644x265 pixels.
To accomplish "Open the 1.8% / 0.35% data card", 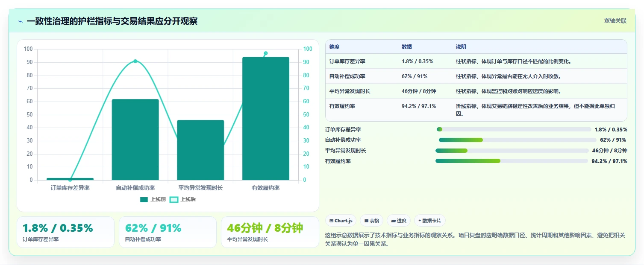I will pyautogui.click(x=65, y=232).
